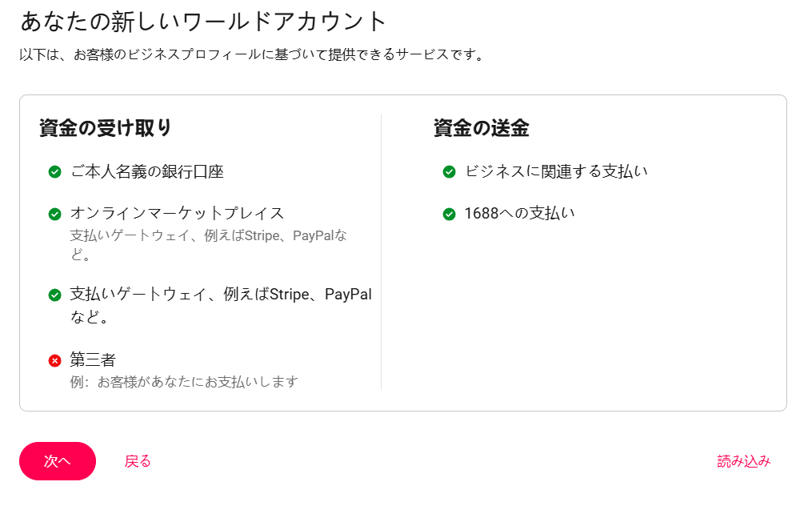The width and height of the screenshot is (812, 530).
Task: Select the ご本人名義の銀行口座 item text
Action: [x=147, y=171]
